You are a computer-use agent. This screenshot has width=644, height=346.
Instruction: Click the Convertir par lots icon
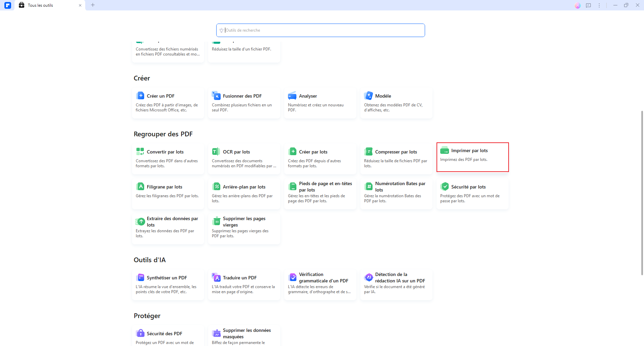pos(140,151)
